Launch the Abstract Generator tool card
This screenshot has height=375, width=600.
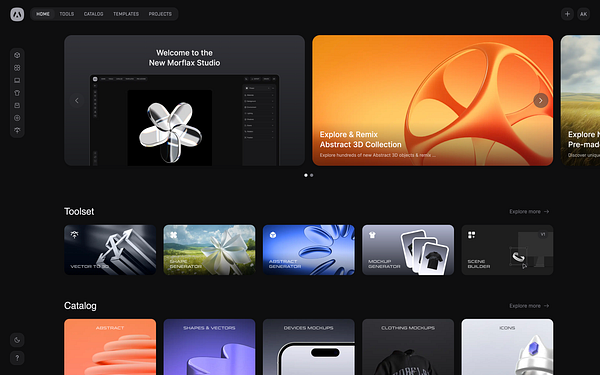click(x=309, y=250)
